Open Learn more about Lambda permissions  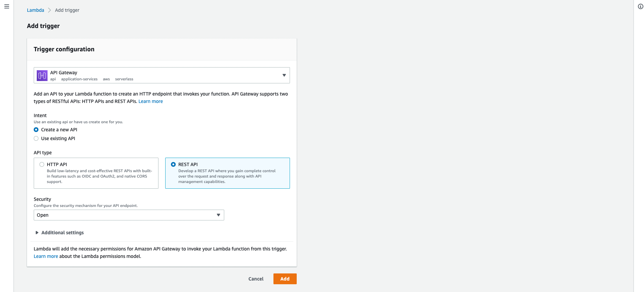click(x=46, y=256)
